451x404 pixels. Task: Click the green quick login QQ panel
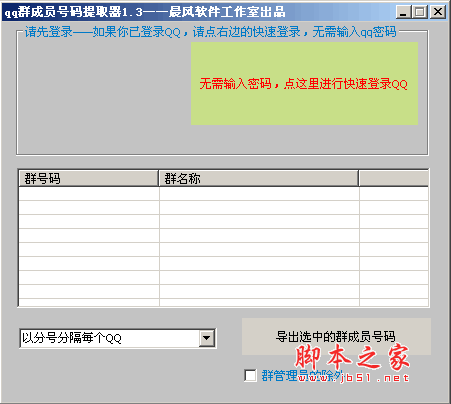304,84
